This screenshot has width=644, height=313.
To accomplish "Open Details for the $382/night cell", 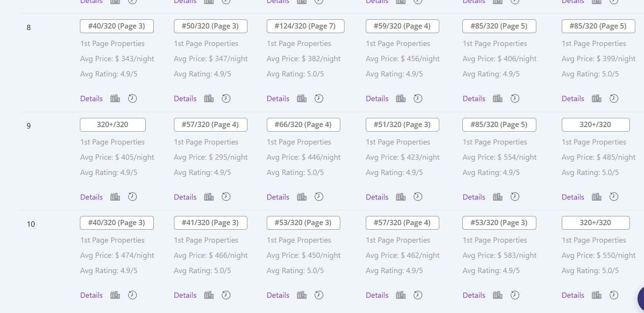I will click(278, 99).
